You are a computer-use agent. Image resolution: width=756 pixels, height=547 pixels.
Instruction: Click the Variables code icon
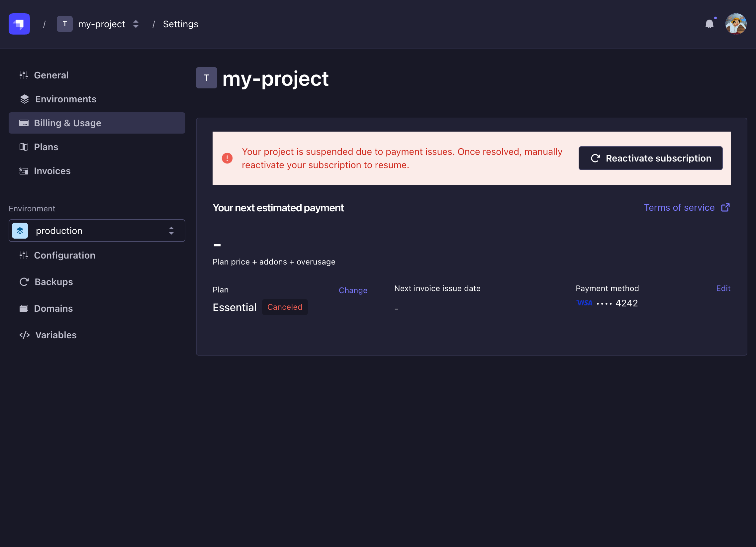click(24, 335)
